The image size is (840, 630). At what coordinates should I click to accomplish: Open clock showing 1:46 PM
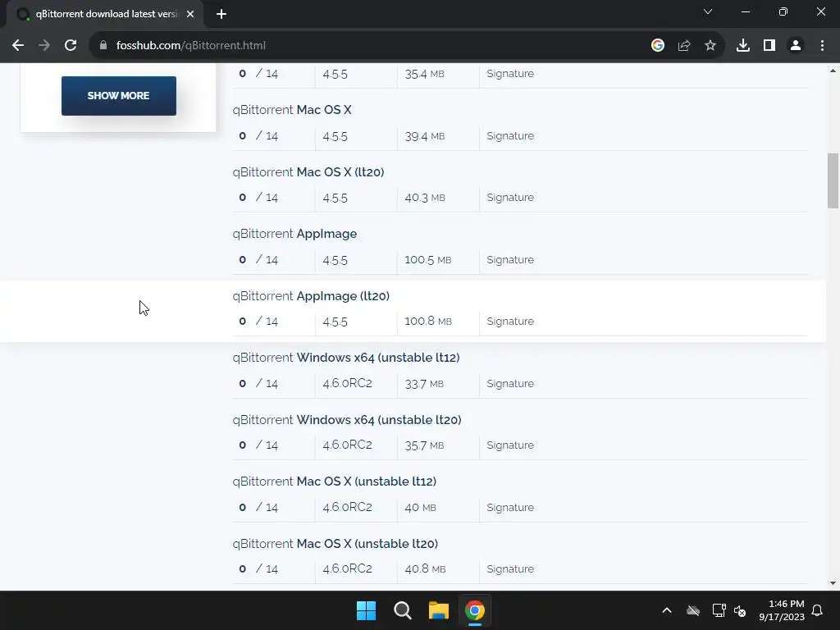782,610
